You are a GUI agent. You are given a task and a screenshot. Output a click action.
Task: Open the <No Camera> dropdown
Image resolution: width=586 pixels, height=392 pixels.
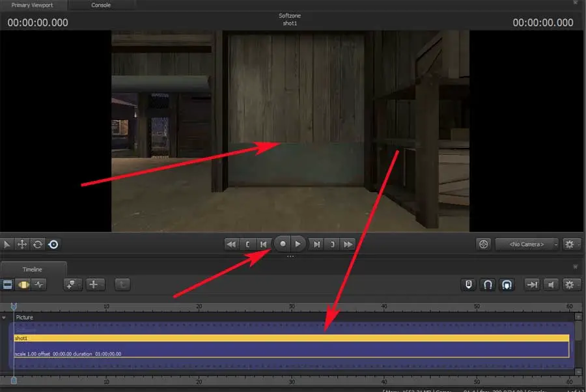[526, 244]
